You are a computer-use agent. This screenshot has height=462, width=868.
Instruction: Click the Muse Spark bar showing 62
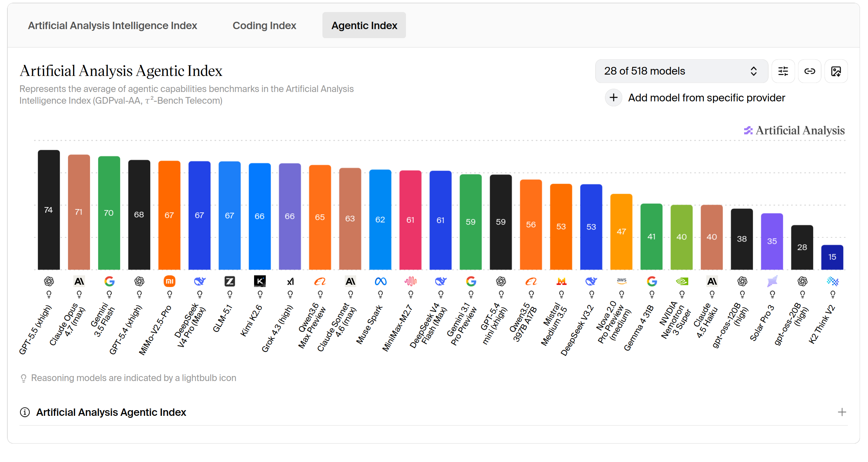(380, 219)
